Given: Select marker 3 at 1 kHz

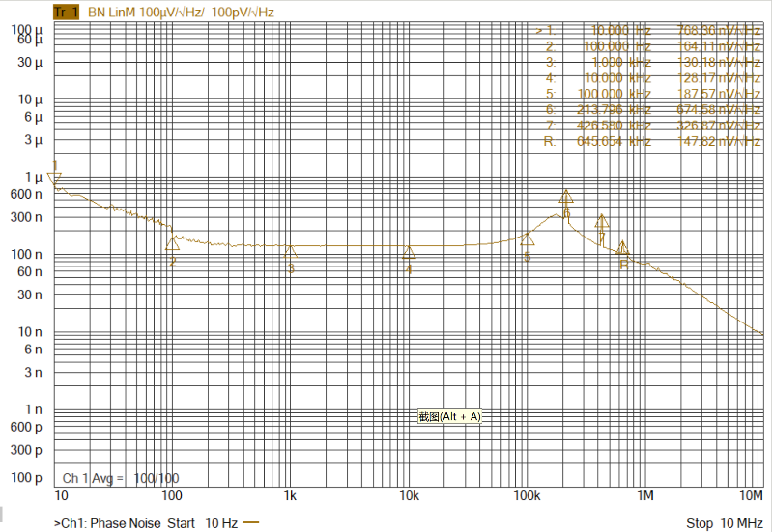Looking at the screenshot, I should 290,251.
